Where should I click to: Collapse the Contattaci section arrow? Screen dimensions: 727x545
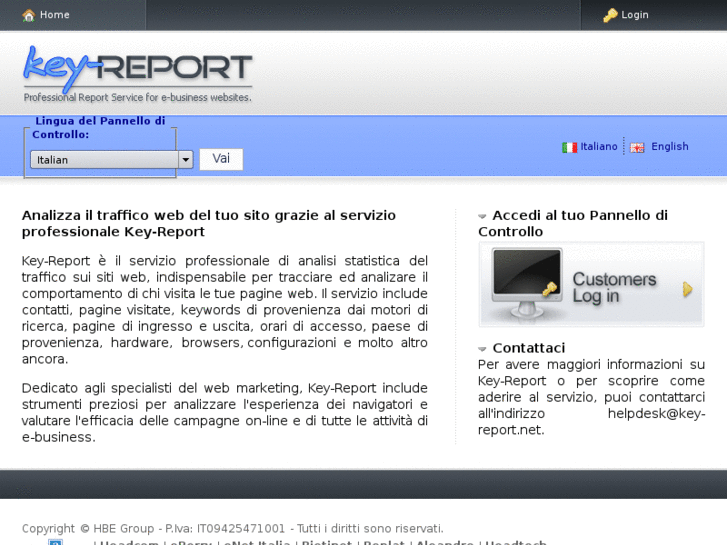point(482,349)
